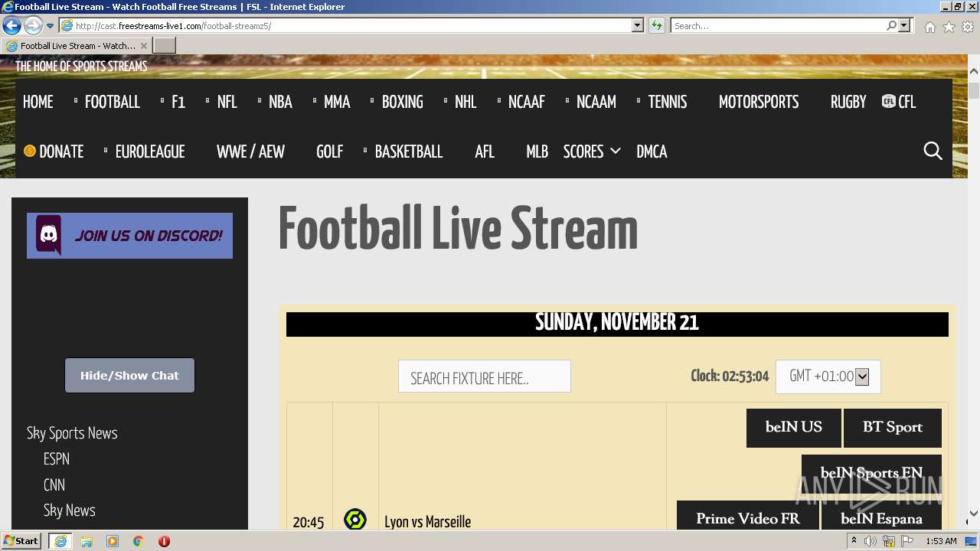Open the BASKETBALL section
980x551 pixels.
tap(409, 152)
